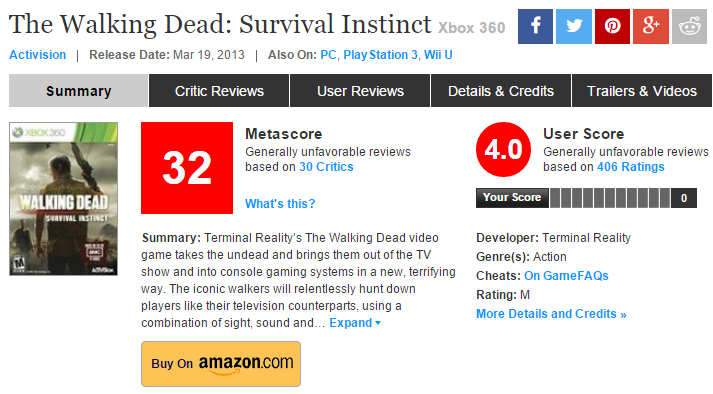Open the Critic Reviews tab
Viewport: 713px width, 394px height.
tap(219, 91)
